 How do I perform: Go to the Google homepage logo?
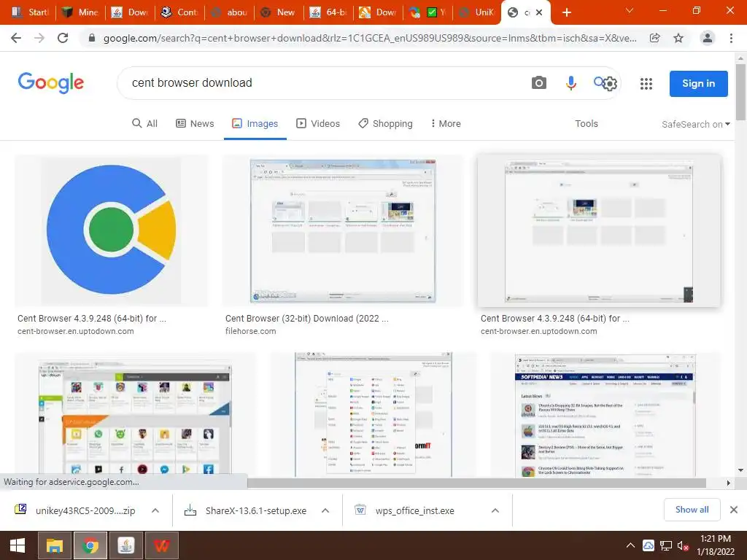click(x=51, y=83)
